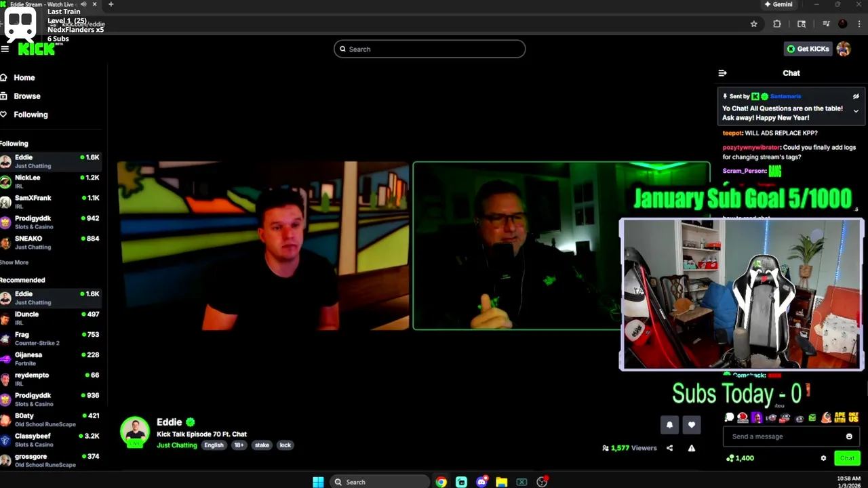
Task: Open the browser extensions puzzle icon
Action: [x=777, y=24]
